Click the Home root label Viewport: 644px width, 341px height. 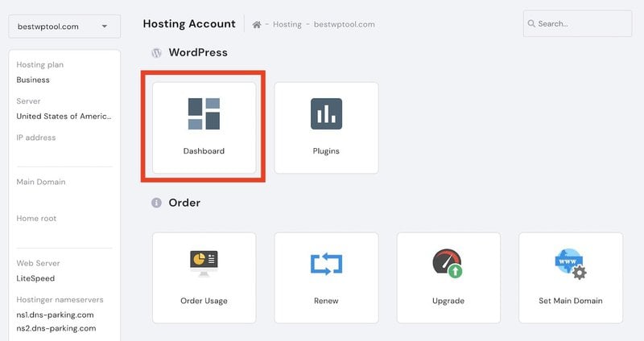click(36, 219)
